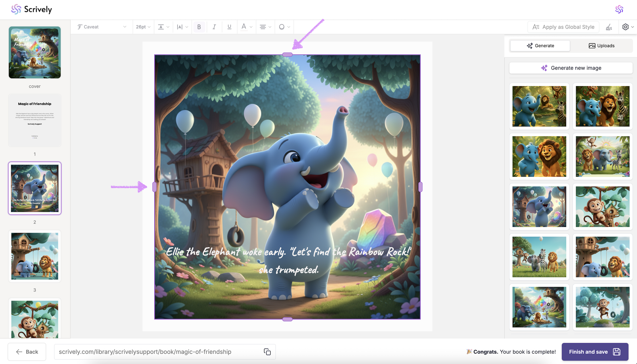Open the settings gear menu
This screenshot has height=364, width=637.
[x=627, y=27]
